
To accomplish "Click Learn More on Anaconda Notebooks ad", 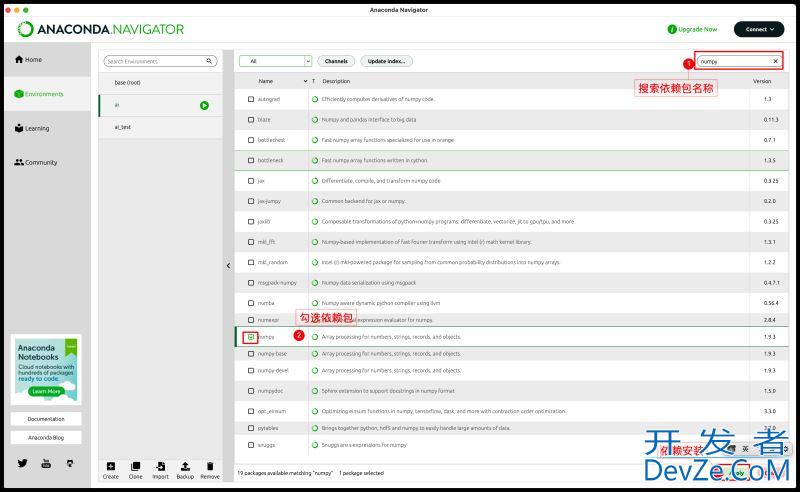I will tap(45, 391).
